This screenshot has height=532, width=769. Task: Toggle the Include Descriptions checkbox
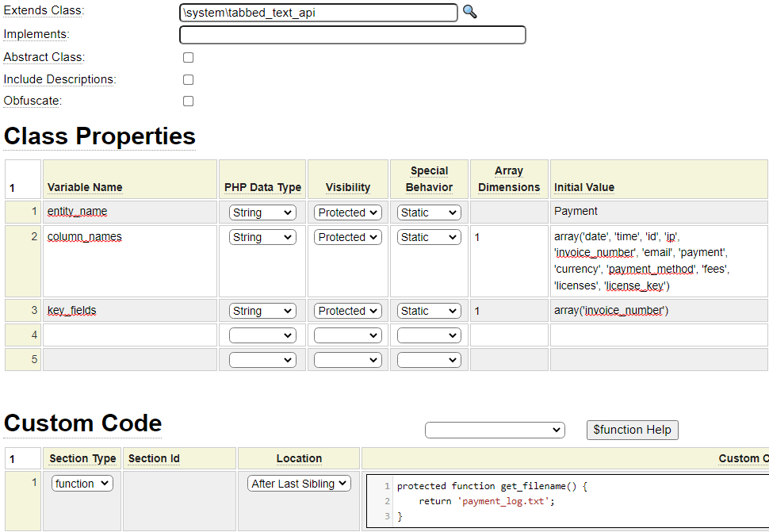(x=188, y=80)
